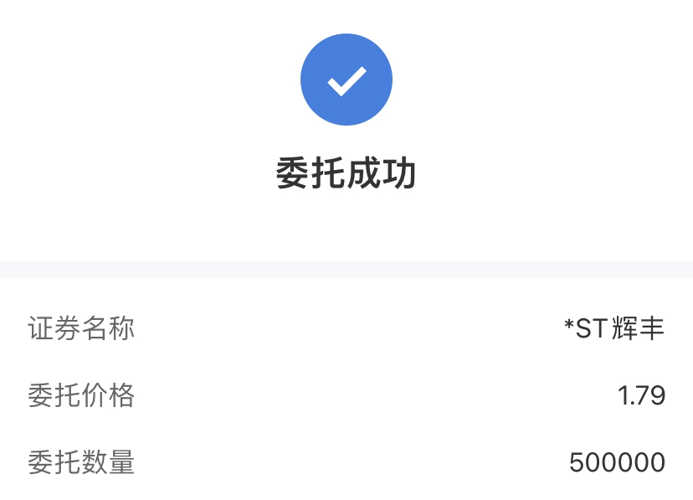This screenshot has width=693, height=500.
Task: Click the ST letters in the security name
Action: (592, 329)
